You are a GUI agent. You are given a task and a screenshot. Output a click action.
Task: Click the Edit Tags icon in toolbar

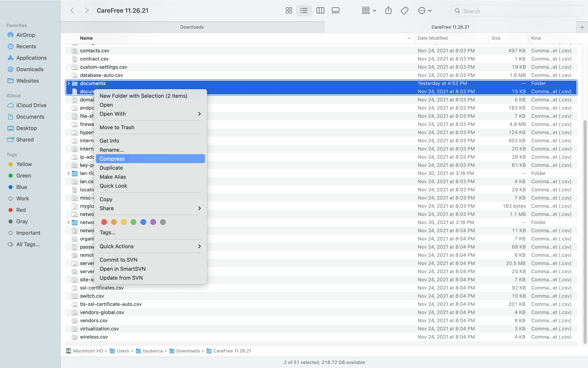pyautogui.click(x=404, y=11)
